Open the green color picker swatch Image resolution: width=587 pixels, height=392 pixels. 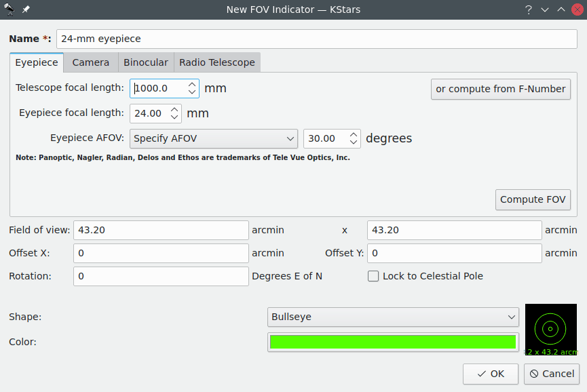pyautogui.click(x=393, y=342)
